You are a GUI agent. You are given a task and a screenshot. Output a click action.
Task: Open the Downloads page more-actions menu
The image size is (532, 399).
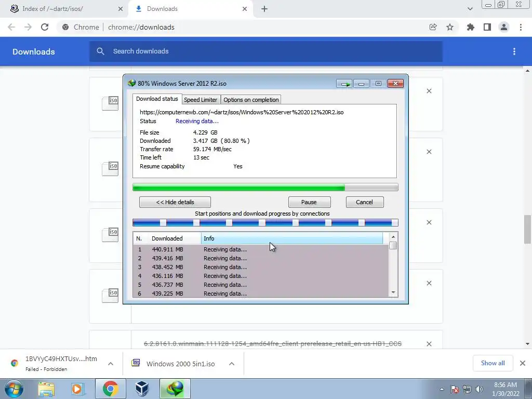(x=514, y=51)
